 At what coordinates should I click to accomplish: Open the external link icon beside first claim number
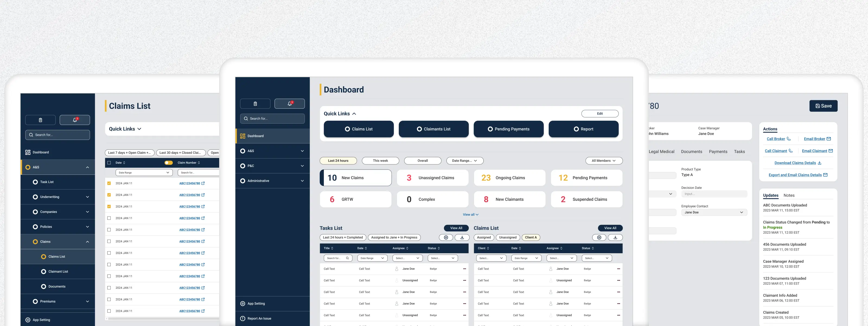tap(203, 183)
